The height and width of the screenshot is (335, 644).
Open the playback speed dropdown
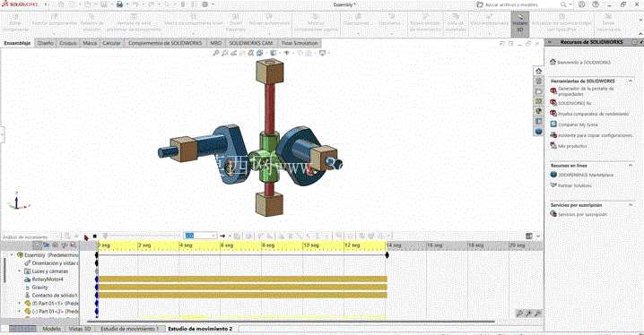point(213,236)
